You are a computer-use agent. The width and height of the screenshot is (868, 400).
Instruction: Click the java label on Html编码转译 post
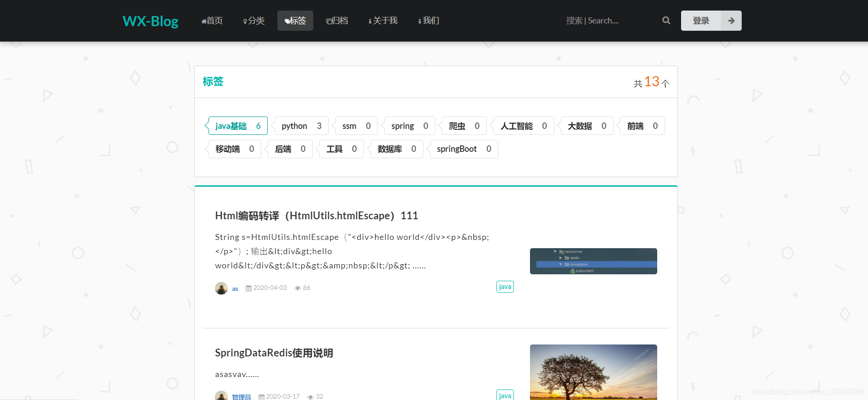pyautogui.click(x=505, y=287)
